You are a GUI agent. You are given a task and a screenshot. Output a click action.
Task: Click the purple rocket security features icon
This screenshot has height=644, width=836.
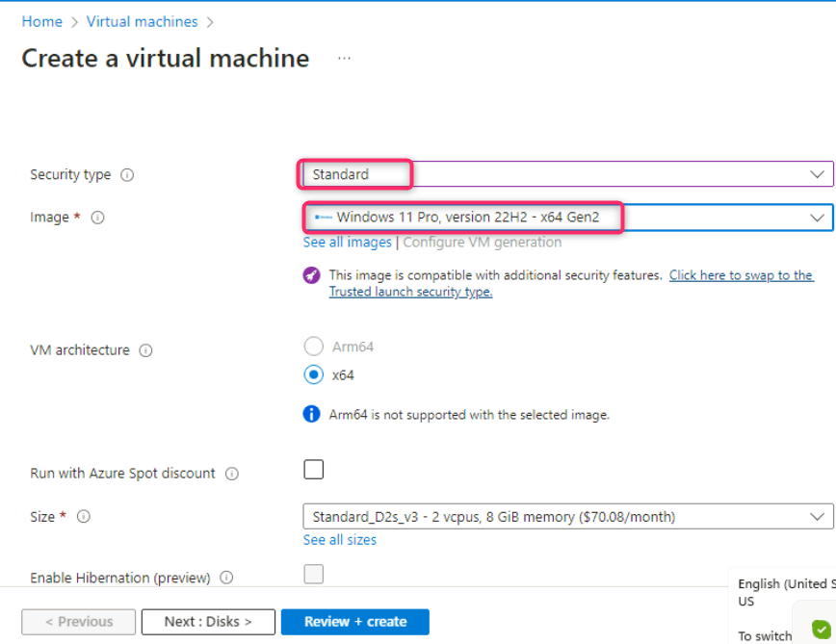[x=311, y=275]
